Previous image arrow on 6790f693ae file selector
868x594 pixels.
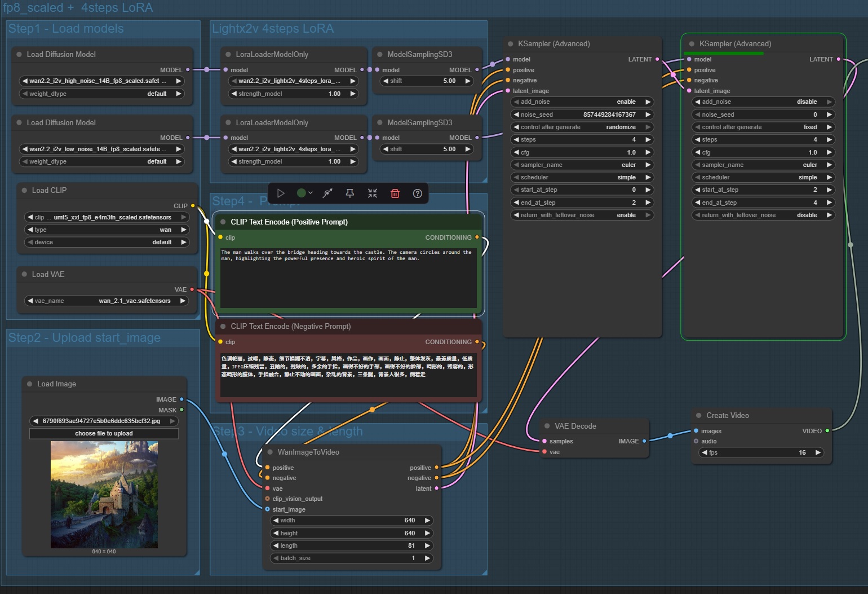point(36,421)
